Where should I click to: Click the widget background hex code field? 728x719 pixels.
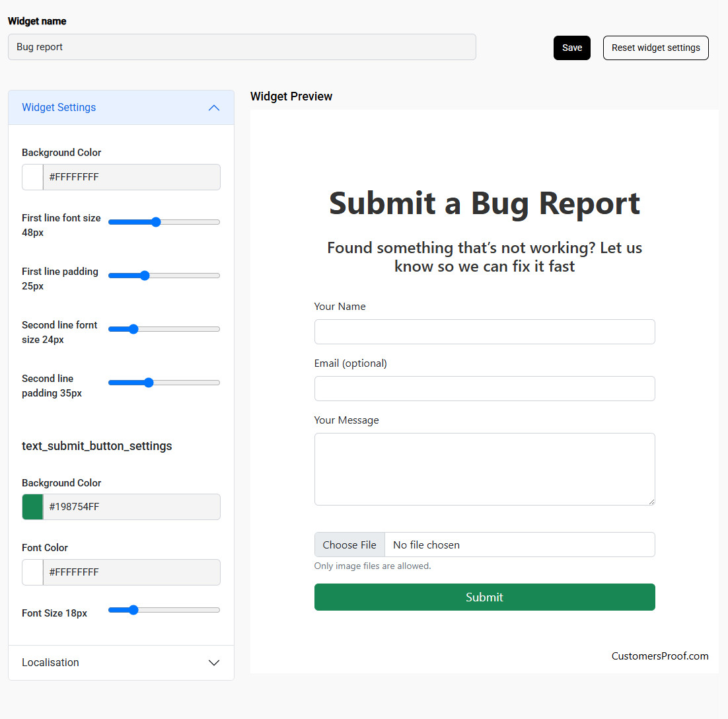coord(131,177)
